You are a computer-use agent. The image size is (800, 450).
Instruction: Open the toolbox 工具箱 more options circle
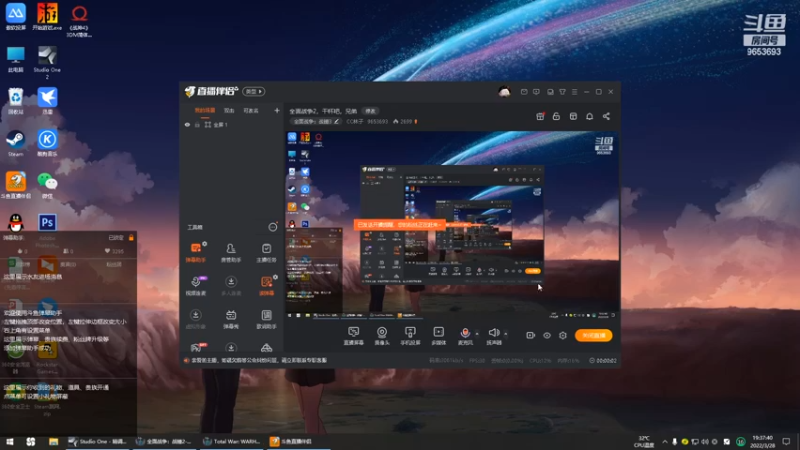point(273,227)
